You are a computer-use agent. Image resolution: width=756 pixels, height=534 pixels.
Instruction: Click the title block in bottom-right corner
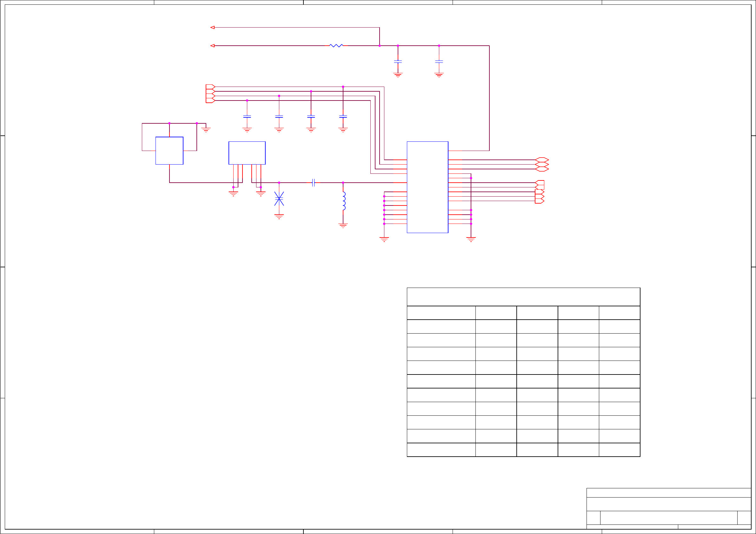pyautogui.click(x=668, y=508)
